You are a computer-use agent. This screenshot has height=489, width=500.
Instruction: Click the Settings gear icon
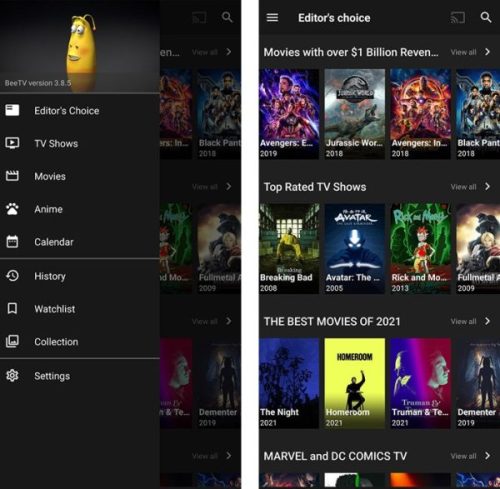coord(12,376)
